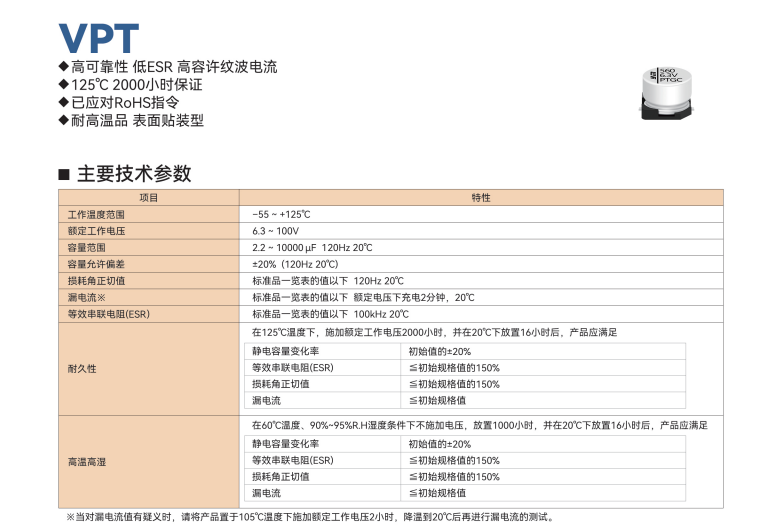Select the 项目 column header
Screen dimensions: 778x532
pos(149,198)
